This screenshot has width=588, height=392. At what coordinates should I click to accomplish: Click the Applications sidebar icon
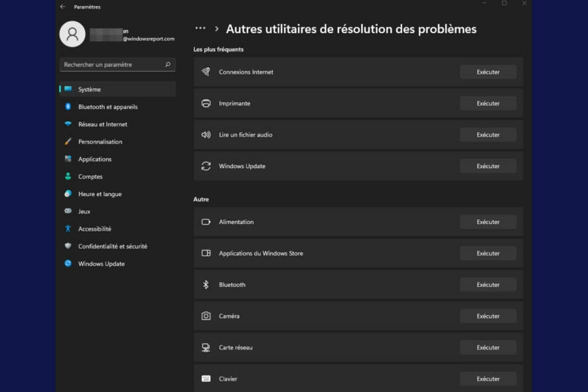(68, 159)
